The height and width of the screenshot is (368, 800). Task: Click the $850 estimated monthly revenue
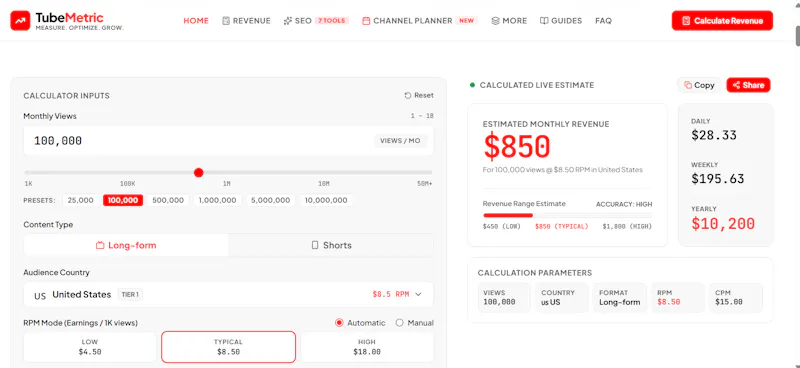(x=517, y=147)
